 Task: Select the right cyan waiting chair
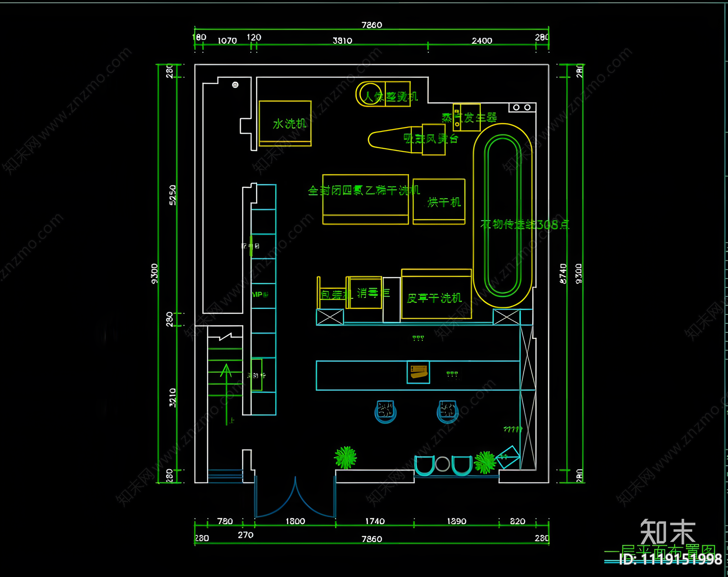[461, 466]
